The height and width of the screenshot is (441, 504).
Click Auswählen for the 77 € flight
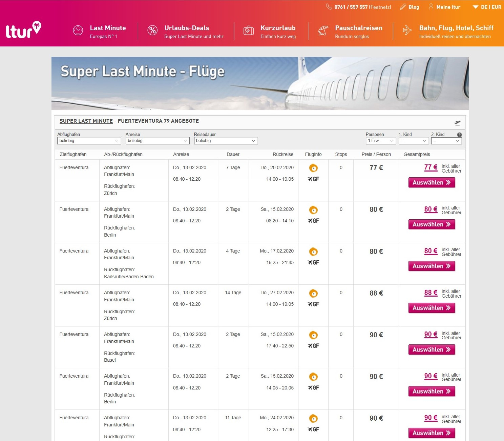click(432, 182)
